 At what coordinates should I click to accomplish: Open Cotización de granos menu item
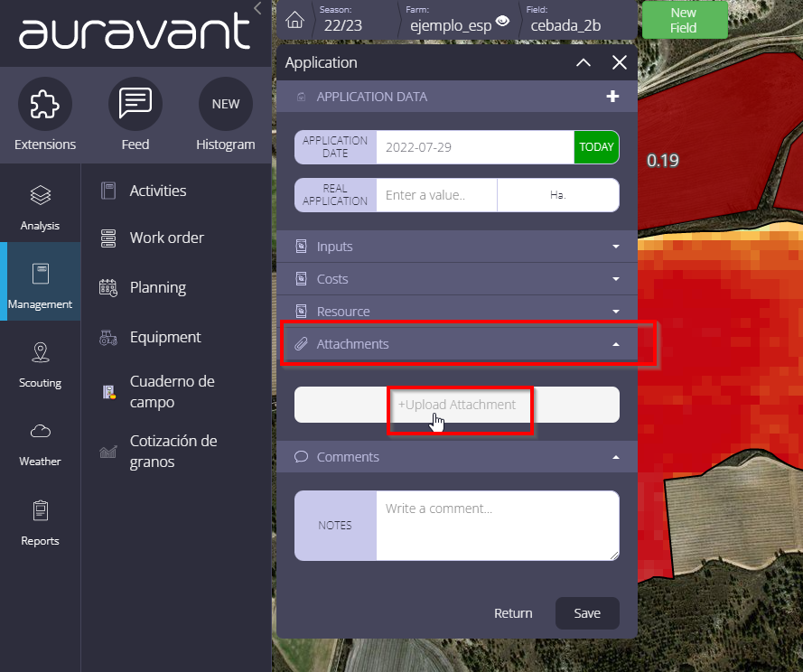(x=173, y=452)
